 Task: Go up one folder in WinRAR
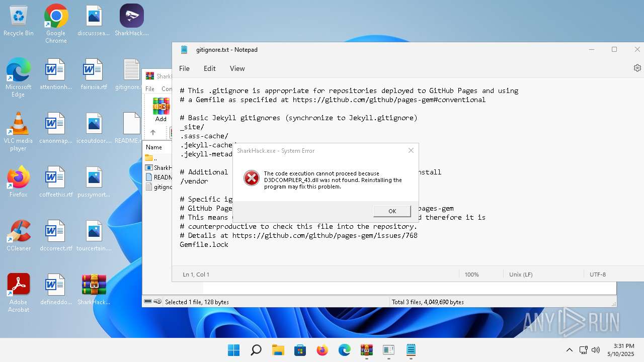coord(153,132)
